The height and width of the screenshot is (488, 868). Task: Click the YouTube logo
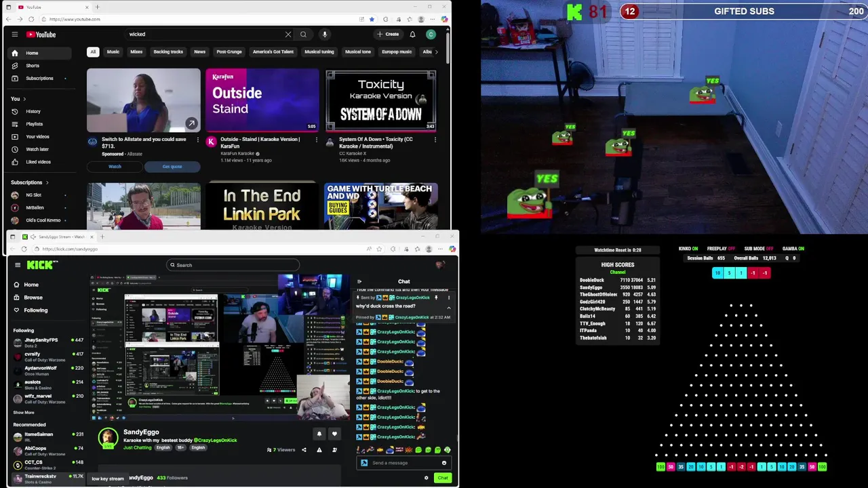click(x=41, y=35)
